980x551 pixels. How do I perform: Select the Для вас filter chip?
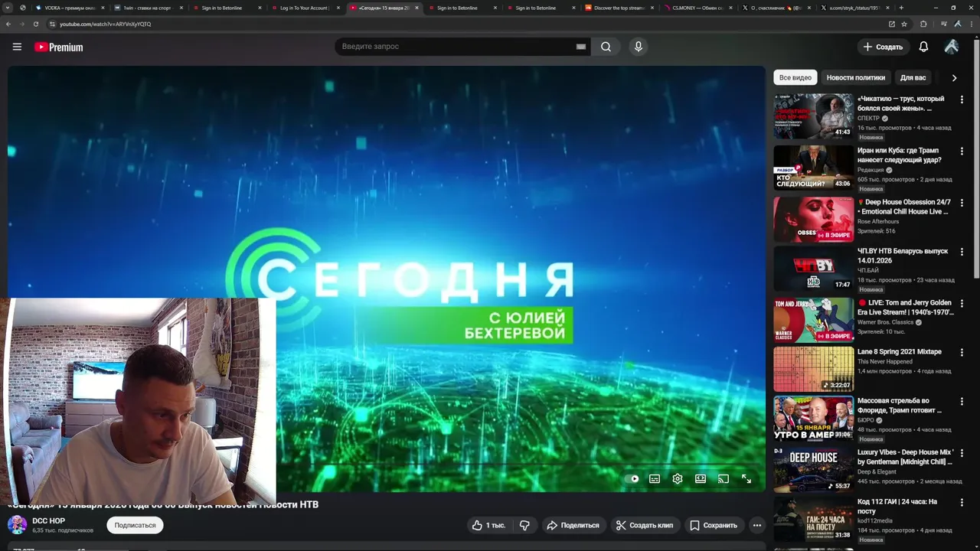pos(913,77)
